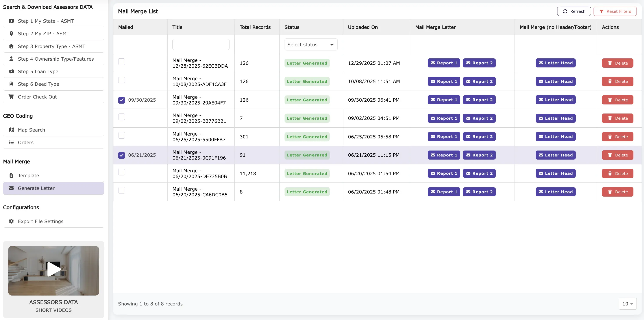Click the map icon for Step 1 My State
This screenshot has width=644, height=320.
coord(11,21)
